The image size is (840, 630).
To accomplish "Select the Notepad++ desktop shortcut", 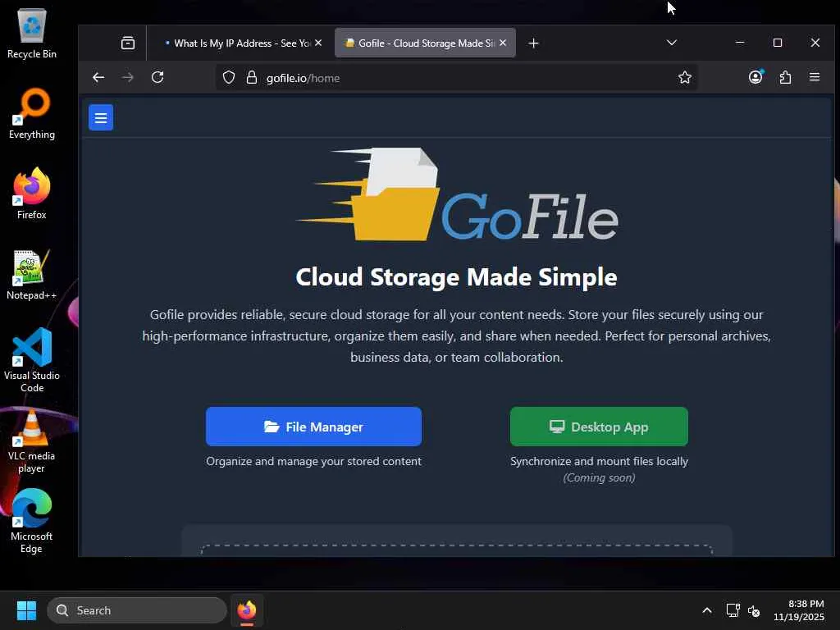I will click(x=31, y=275).
